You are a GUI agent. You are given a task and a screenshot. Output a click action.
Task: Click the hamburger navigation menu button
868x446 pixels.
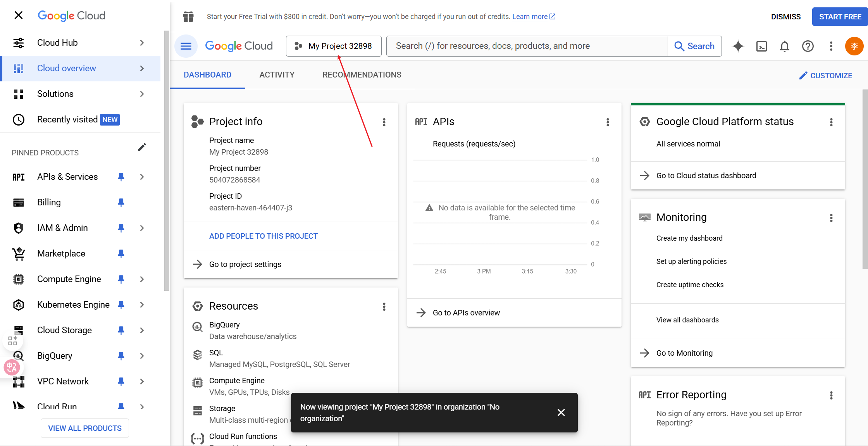[186, 46]
